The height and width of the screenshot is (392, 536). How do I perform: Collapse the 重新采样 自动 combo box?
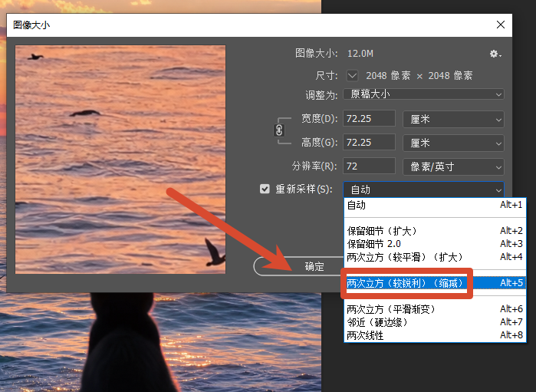point(423,189)
